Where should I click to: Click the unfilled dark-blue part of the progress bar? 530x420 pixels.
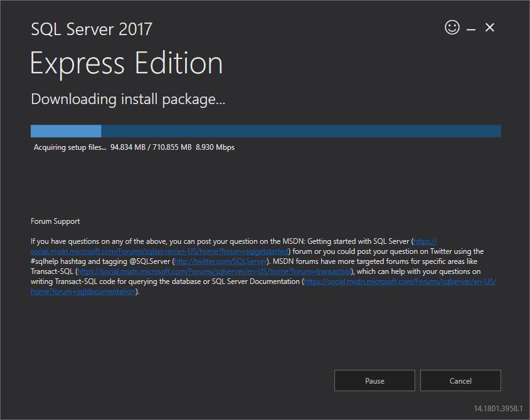click(x=301, y=131)
